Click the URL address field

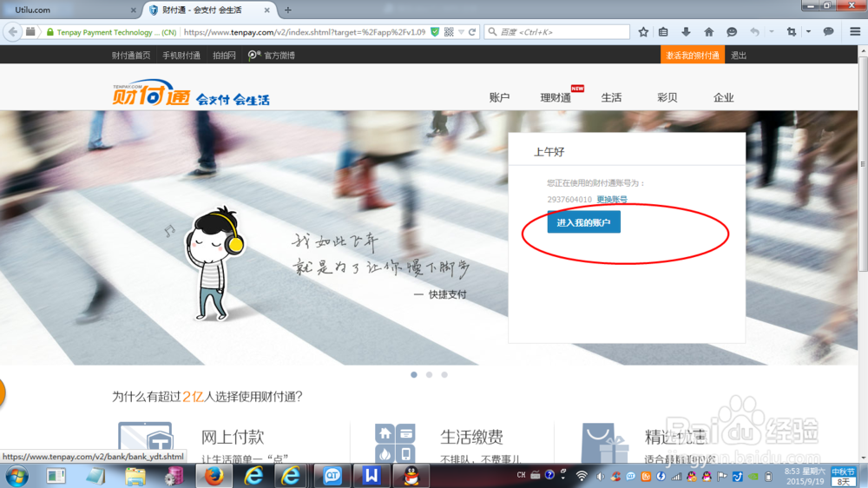[x=305, y=32]
